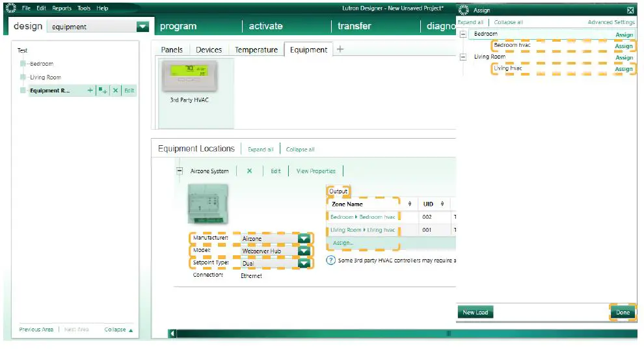Click the New Load button
The image size is (644, 349).
(476, 313)
